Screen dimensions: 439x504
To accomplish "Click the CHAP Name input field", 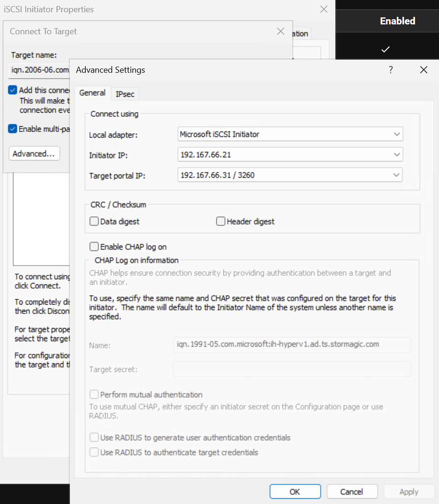I will tap(292, 344).
